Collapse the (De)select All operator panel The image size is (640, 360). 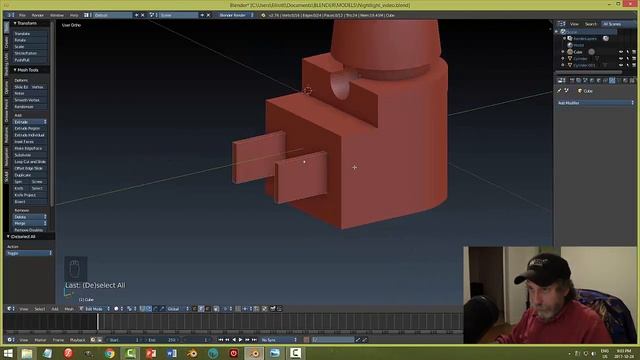click(x=23, y=237)
